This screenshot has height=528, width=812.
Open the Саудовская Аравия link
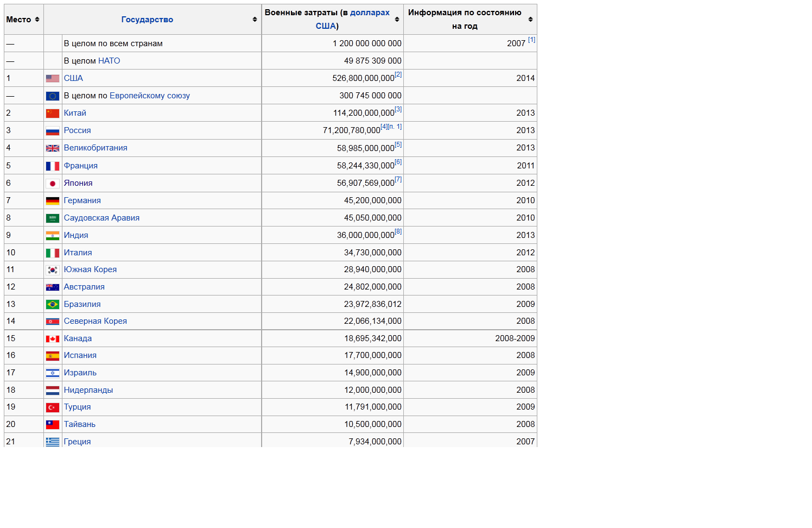coord(101,218)
